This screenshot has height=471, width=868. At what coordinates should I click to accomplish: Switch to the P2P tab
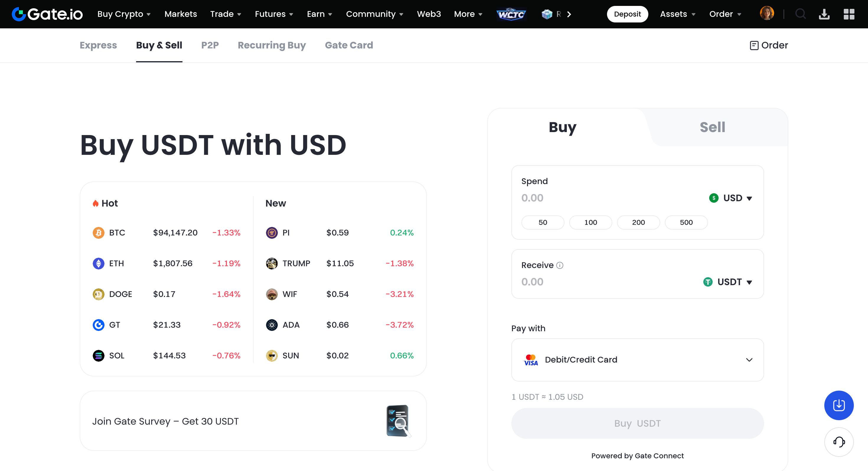210,45
